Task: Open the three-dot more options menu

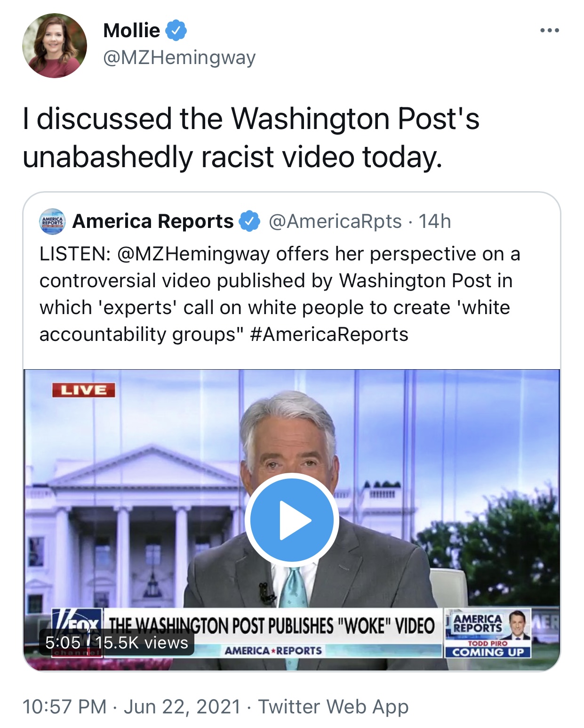Action: 549,31
